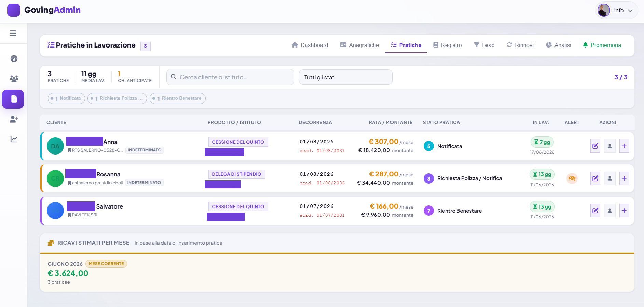Toggle the Richiesta Polizza filter chip
Viewport: 644px width, 307px height.
coord(117,98)
